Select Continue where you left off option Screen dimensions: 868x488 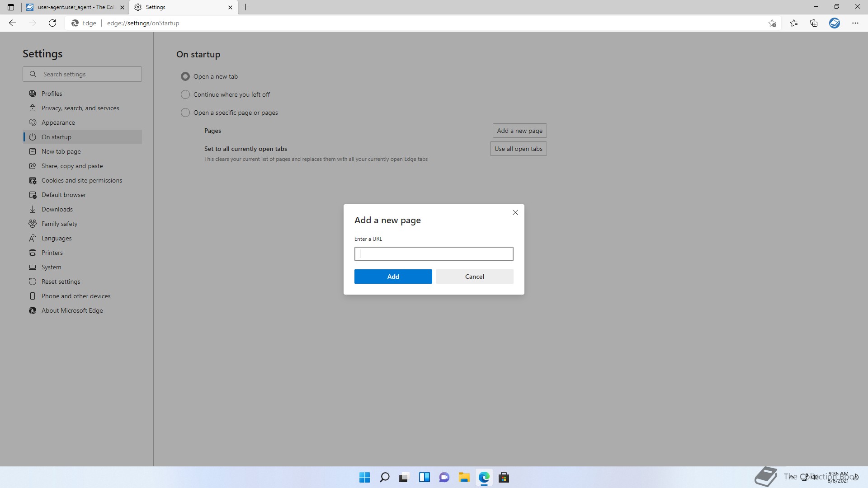(185, 94)
